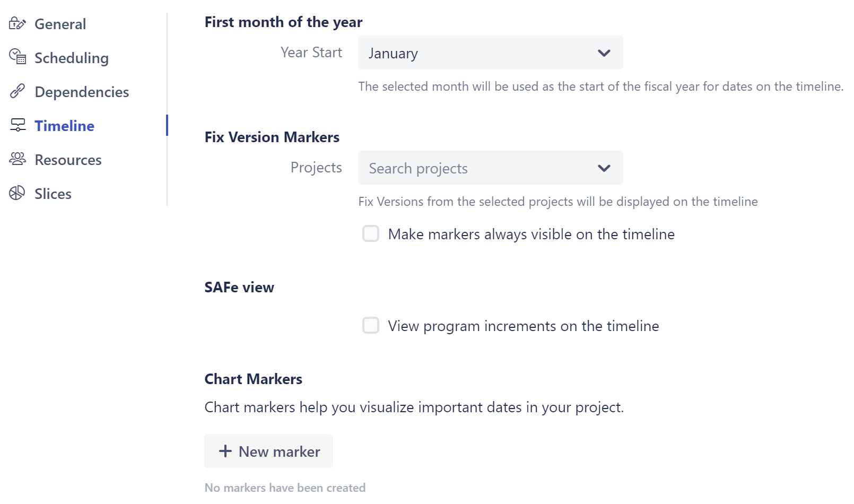Screen dimensions: 854x504
Task: Expand the Projects selector chevron
Action: pyautogui.click(x=604, y=168)
